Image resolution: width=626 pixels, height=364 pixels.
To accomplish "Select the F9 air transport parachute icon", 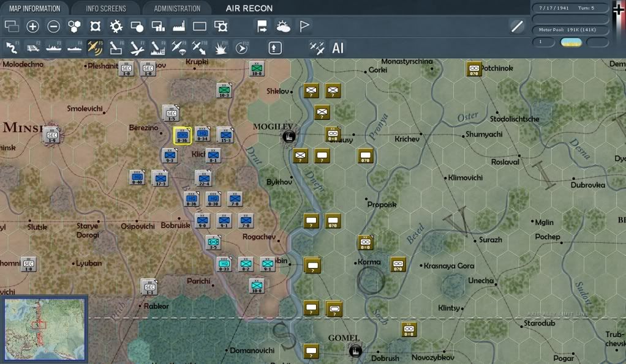I will pyautogui.click(x=179, y=48).
